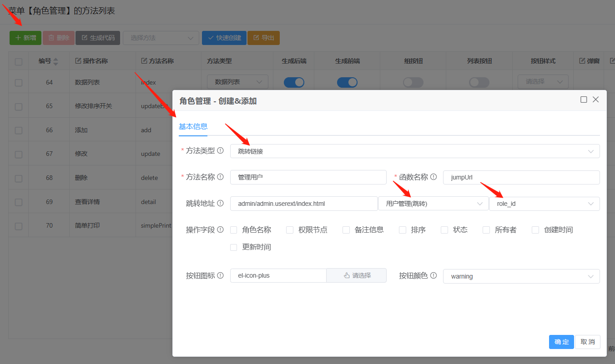Click the sort arrows in 编号 column header
The width and height of the screenshot is (615, 364).
tap(55, 61)
